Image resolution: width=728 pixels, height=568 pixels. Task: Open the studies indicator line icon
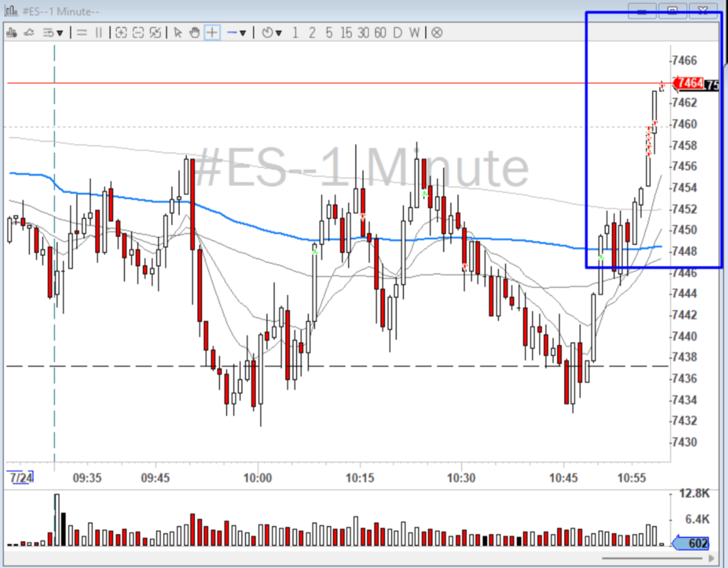29,33
